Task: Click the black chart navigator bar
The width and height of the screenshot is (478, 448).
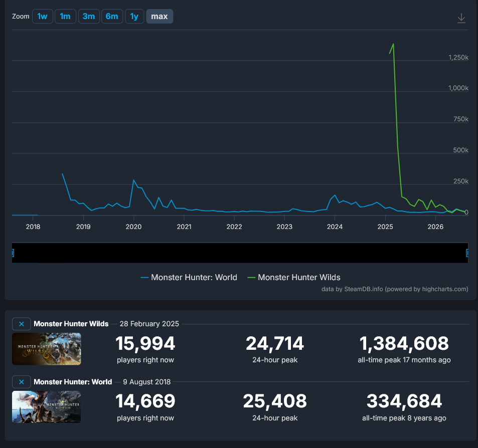Action: 240,253
